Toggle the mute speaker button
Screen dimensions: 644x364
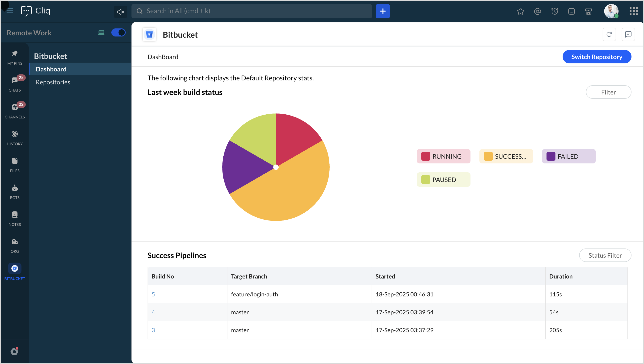[x=121, y=11]
